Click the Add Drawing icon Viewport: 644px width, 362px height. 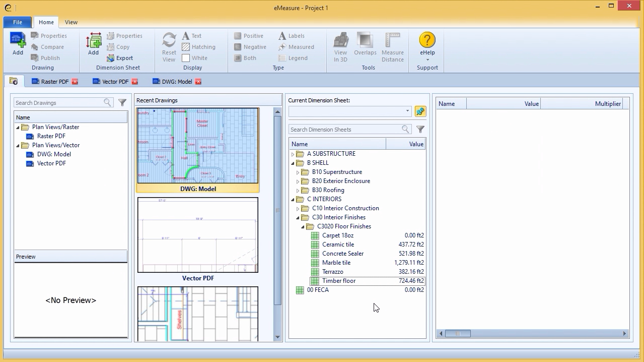coord(18,40)
